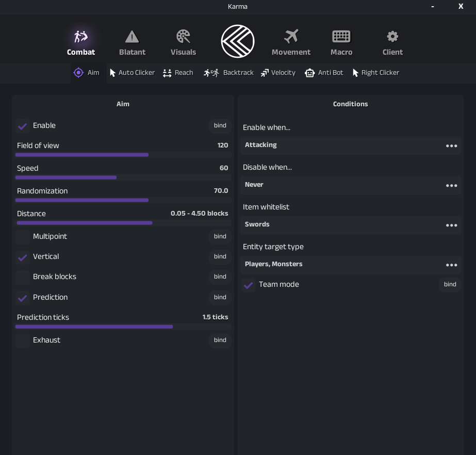The width and height of the screenshot is (476, 455).
Task: Adjust the Field of view slider
Action: [123, 155]
